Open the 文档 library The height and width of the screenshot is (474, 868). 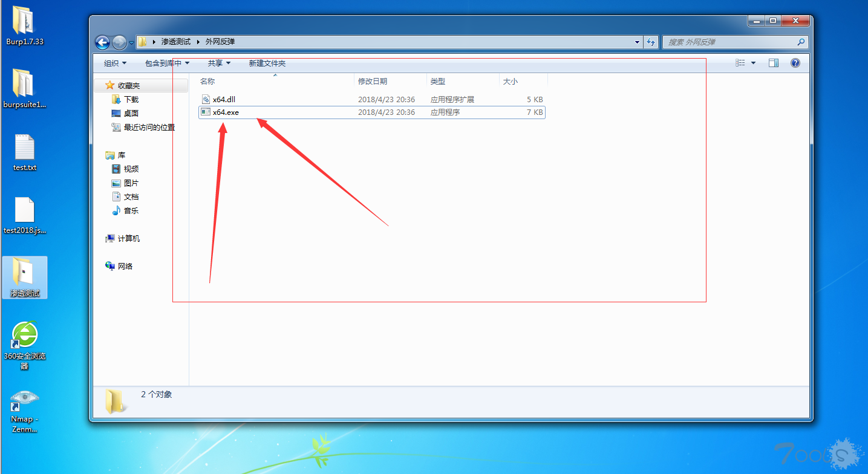click(131, 196)
